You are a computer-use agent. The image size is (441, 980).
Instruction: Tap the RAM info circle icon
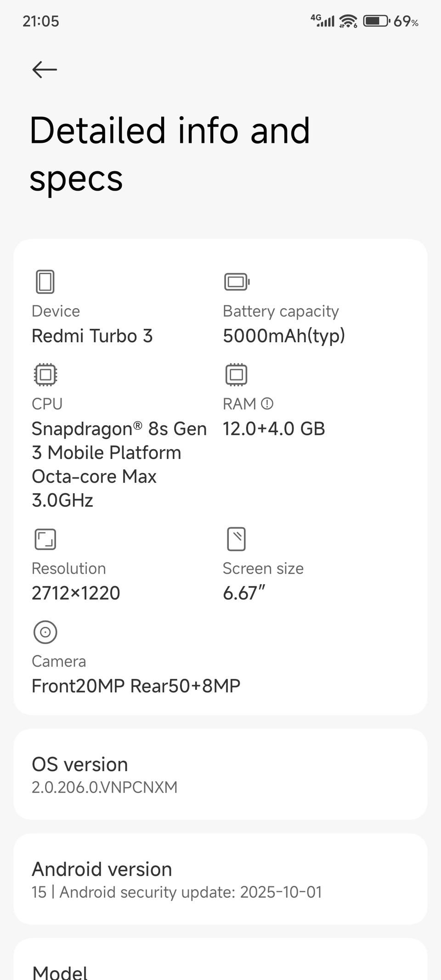267,404
